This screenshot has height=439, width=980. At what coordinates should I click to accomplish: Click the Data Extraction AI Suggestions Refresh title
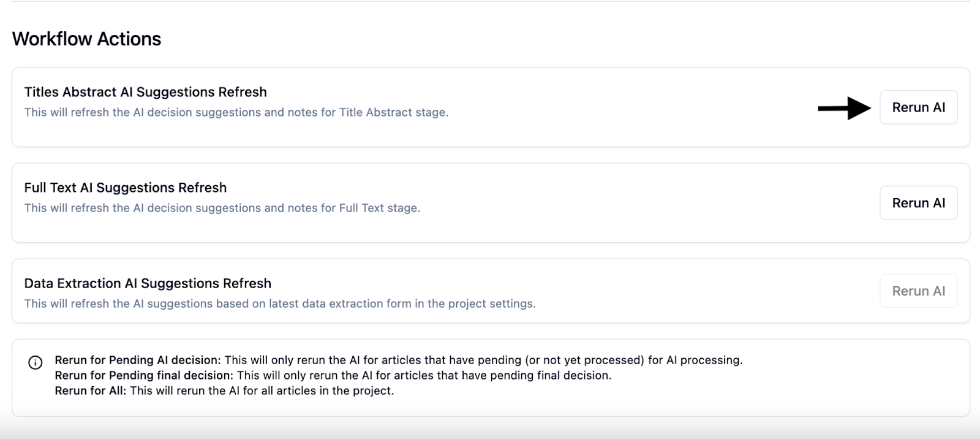click(147, 283)
